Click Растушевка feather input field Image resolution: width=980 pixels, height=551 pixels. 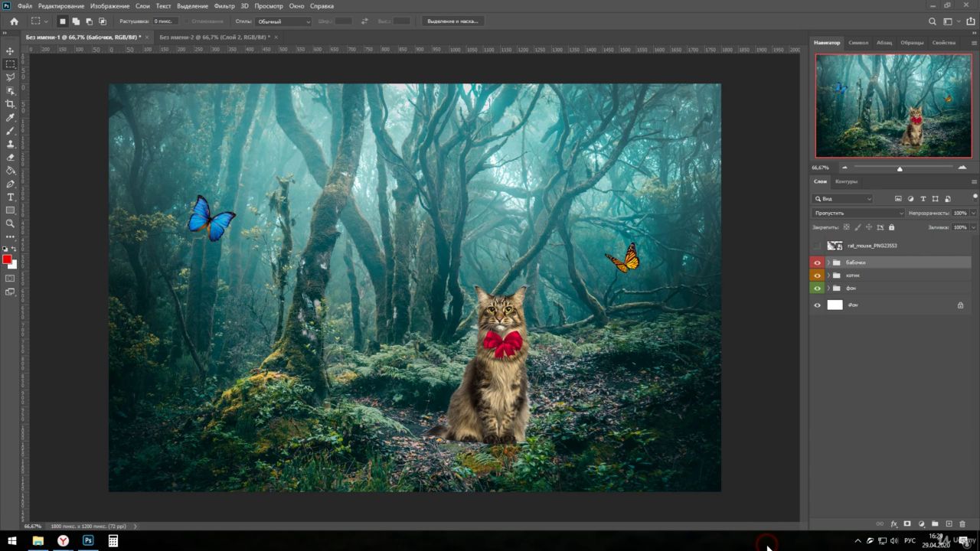pyautogui.click(x=165, y=21)
